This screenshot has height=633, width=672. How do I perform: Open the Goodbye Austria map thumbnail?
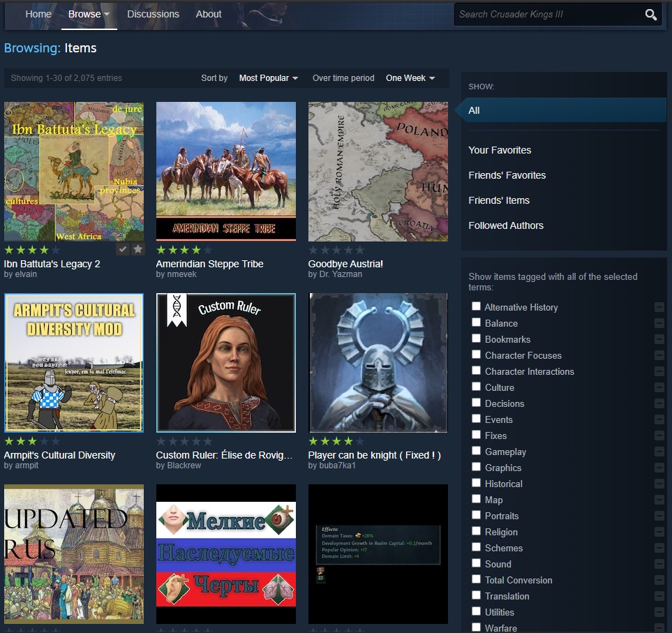(378, 172)
